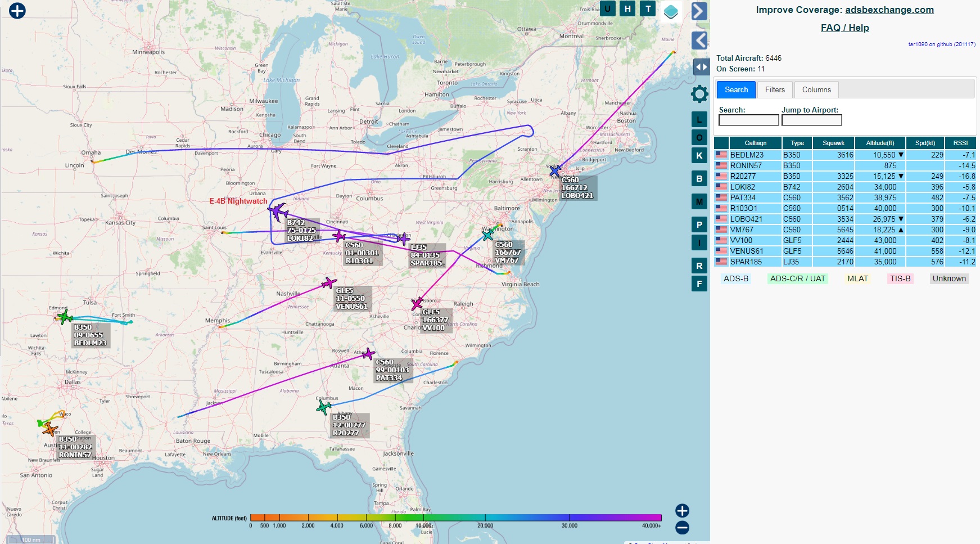Image resolution: width=980 pixels, height=544 pixels.
Task: Toggle the B map option button
Action: (x=699, y=179)
